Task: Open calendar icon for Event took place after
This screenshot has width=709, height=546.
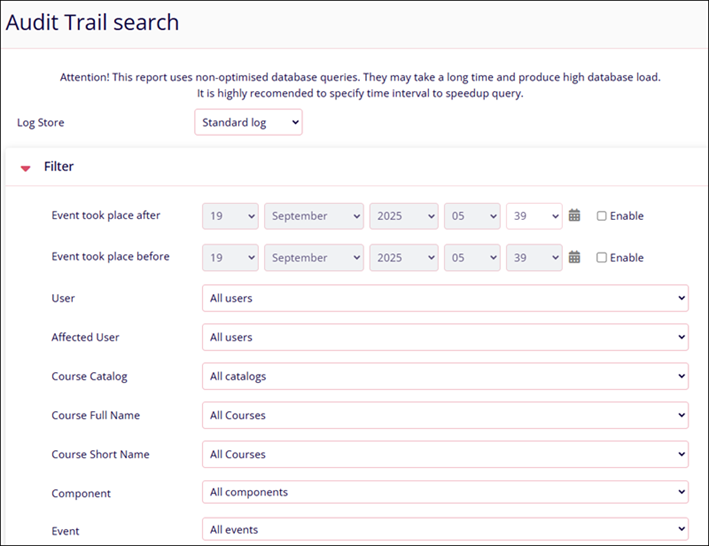Action: [574, 216]
